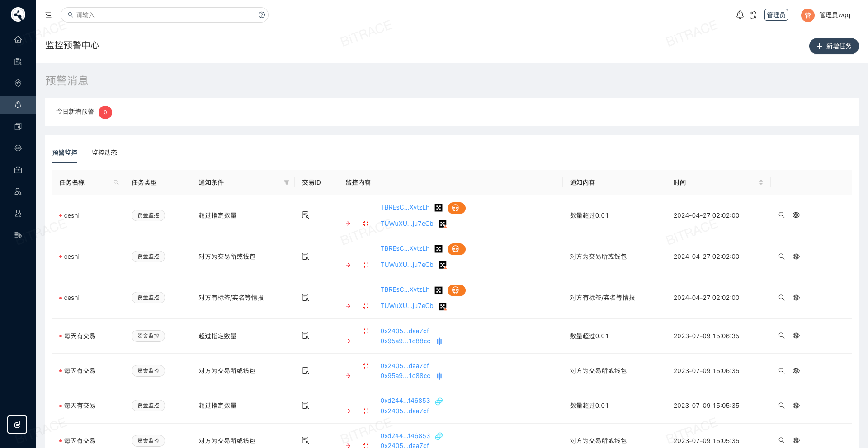Open the wallet sidebar icon
Screen dimensions: 868x448
click(18, 126)
